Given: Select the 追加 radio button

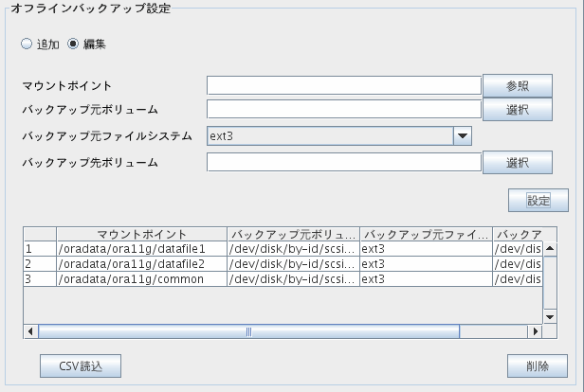Looking at the screenshot, I should [27, 44].
